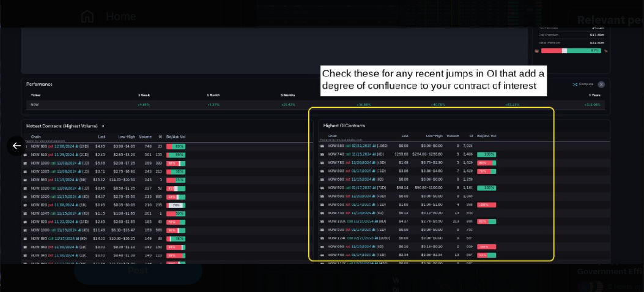The height and width of the screenshot is (292, 644).
Task: Select the NOW 1000 call 11/08/2024 row text
Action: point(59,163)
